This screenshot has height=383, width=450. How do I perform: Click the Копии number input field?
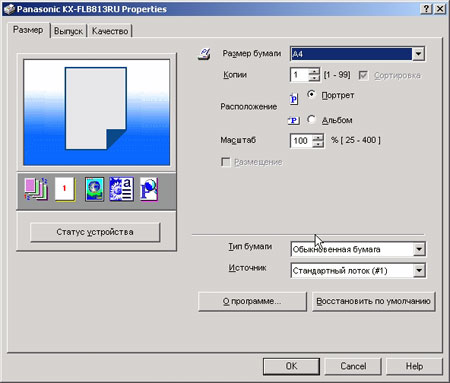299,75
